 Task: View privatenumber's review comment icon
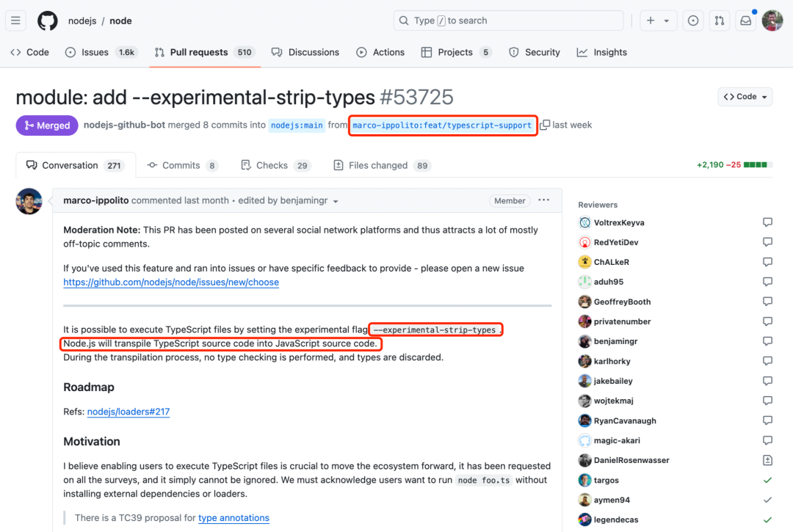[x=767, y=321]
